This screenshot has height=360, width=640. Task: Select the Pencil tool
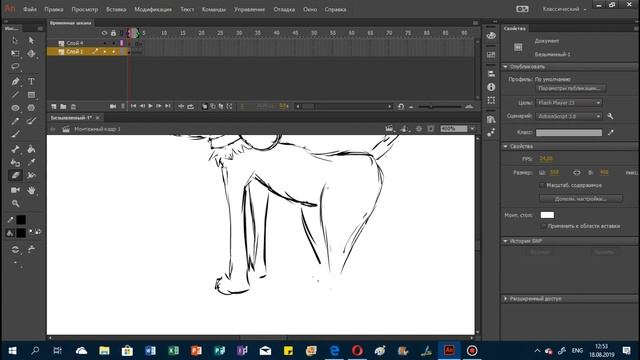[15, 121]
